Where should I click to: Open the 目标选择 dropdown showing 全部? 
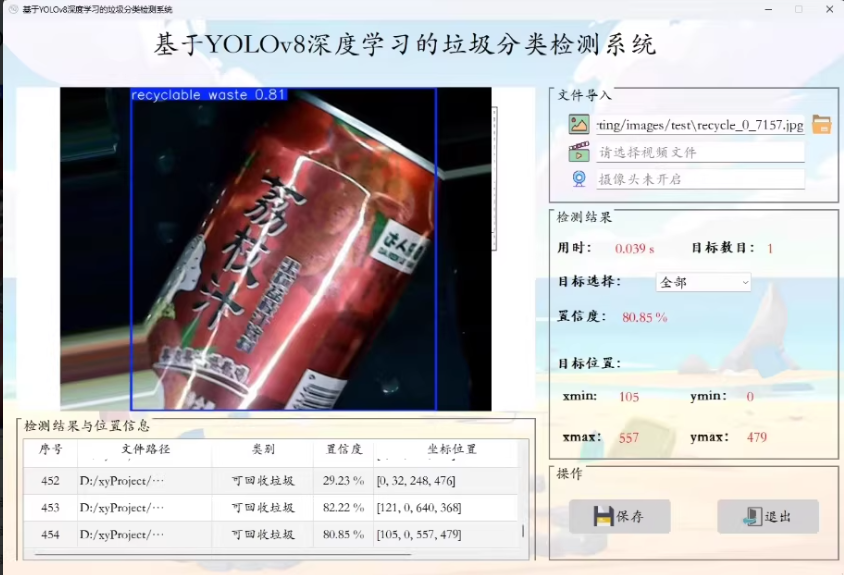pyautogui.click(x=703, y=282)
